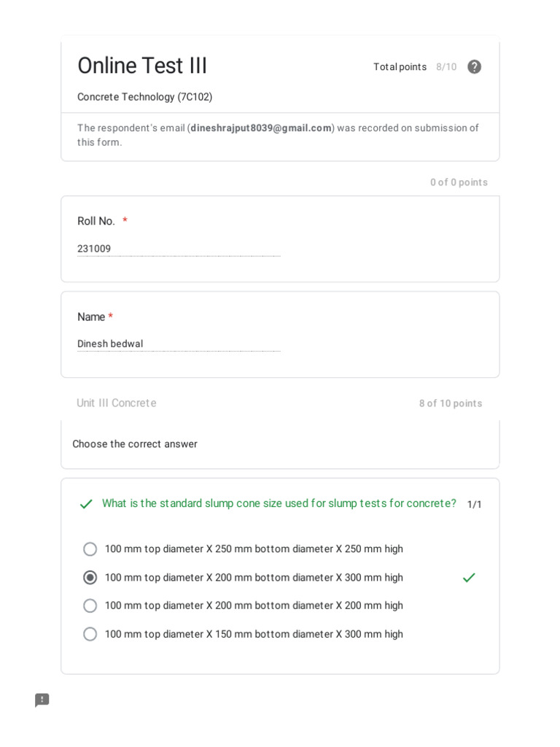This screenshot has width=560, height=747.
Task: Click the Roll No. field showing 231009
Action: [x=178, y=249]
